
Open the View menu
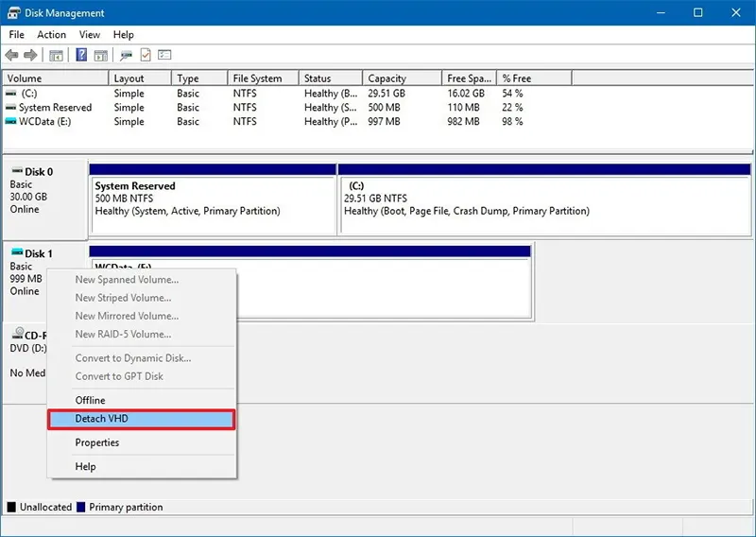(x=90, y=35)
